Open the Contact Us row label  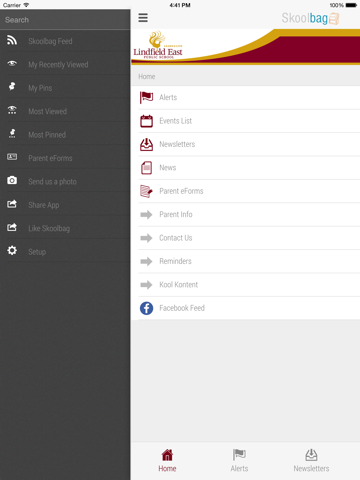[x=176, y=238]
